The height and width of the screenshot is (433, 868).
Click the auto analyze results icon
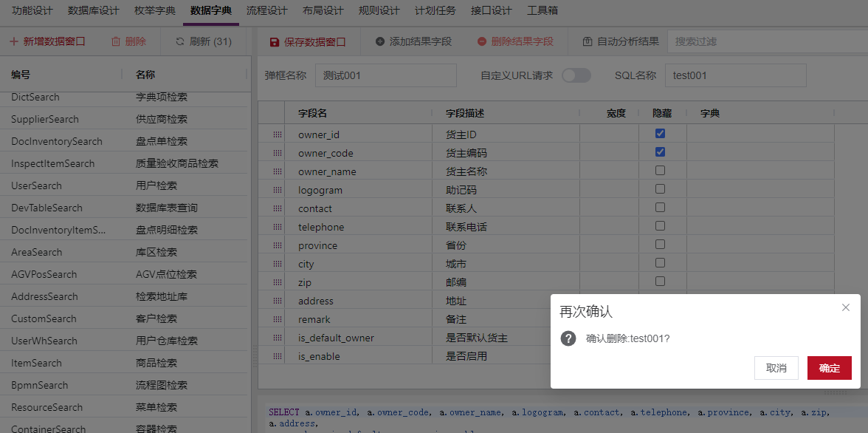tap(588, 42)
